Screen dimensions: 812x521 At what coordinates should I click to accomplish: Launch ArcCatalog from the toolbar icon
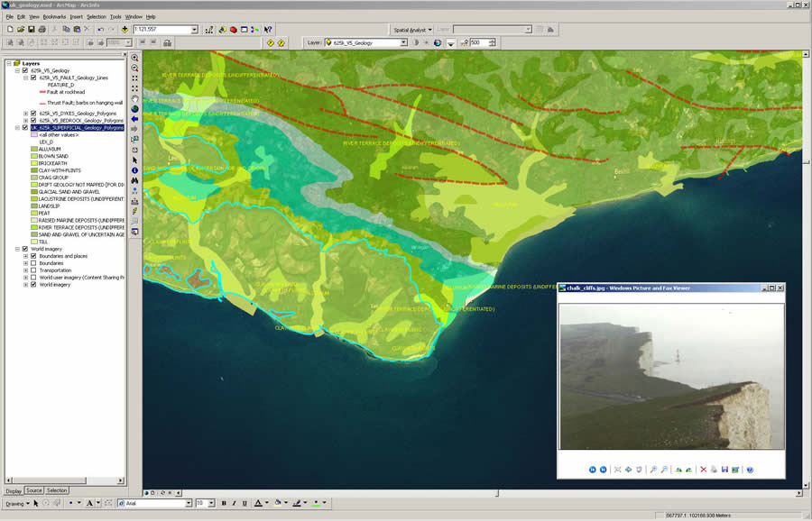(223, 30)
